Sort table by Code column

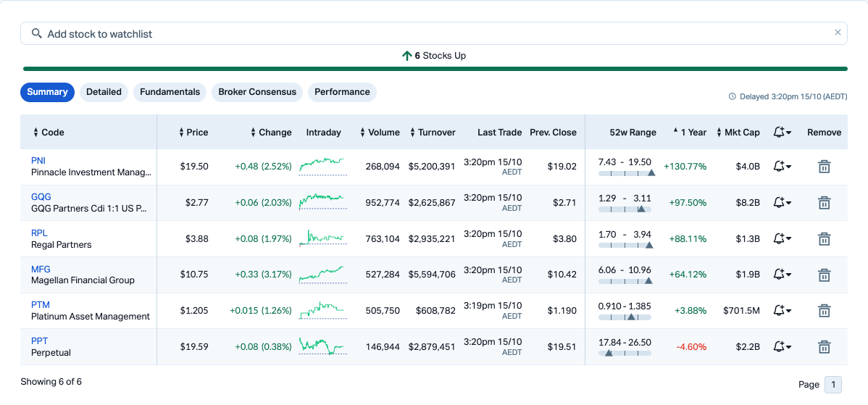[x=49, y=133]
